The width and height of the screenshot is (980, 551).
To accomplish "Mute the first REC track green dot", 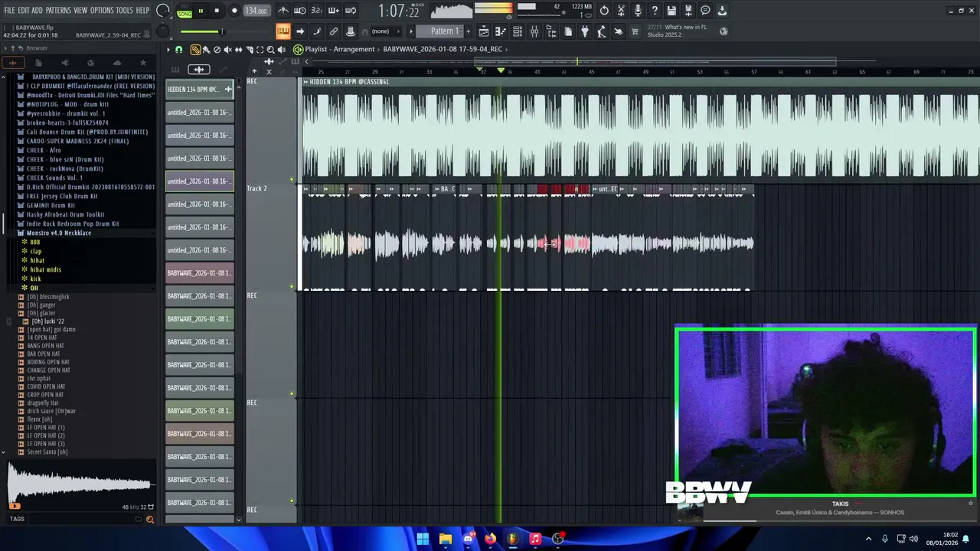I will coord(292,180).
